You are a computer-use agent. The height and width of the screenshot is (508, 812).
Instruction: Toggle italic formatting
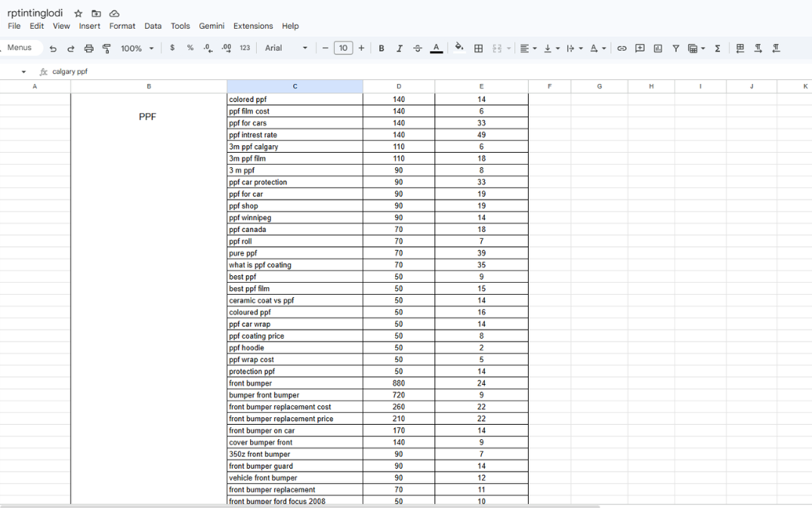pyautogui.click(x=400, y=48)
